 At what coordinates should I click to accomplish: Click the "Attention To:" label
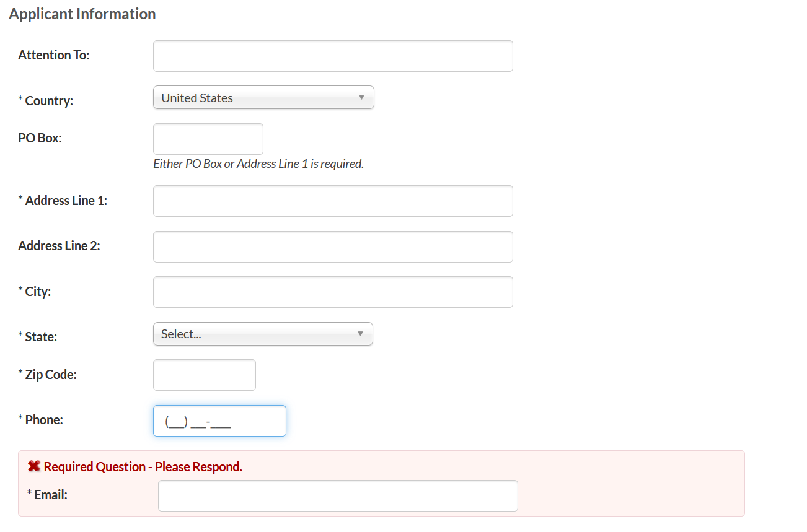54,55
